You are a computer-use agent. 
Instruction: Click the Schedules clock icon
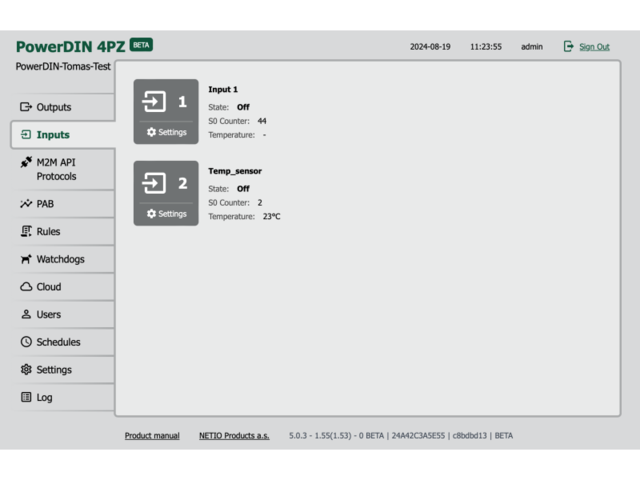(x=27, y=342)
